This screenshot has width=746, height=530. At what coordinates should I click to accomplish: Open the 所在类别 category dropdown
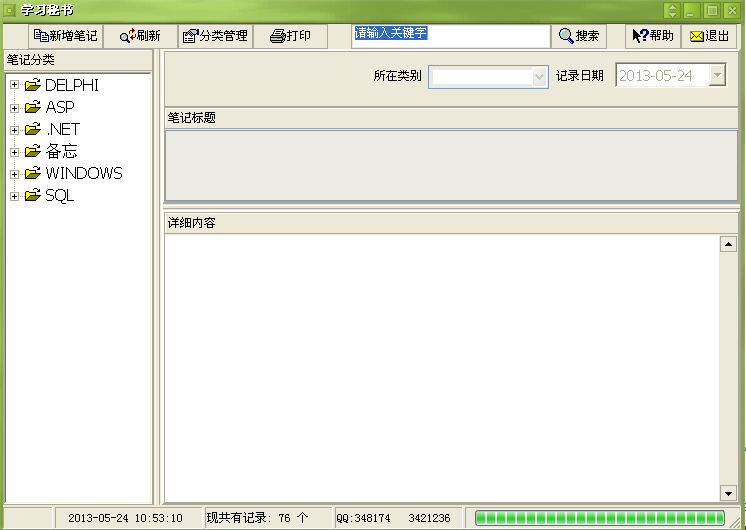(x=539, y=77)
